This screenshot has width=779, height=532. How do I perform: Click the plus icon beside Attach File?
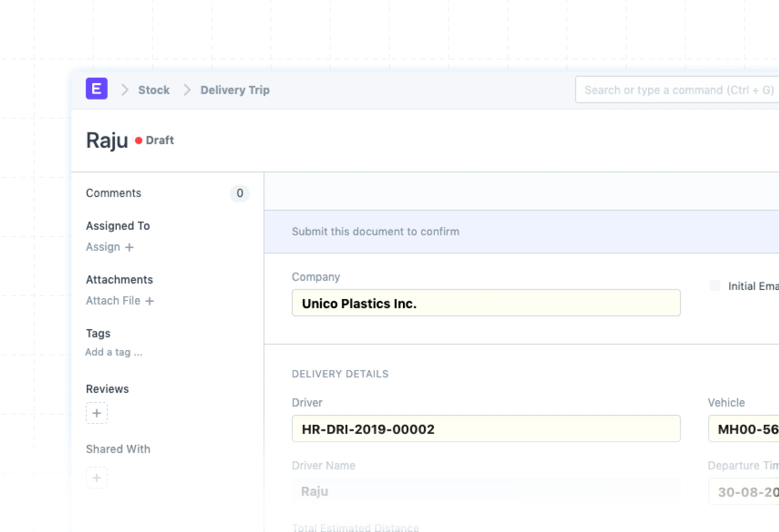tap(150, 301)
